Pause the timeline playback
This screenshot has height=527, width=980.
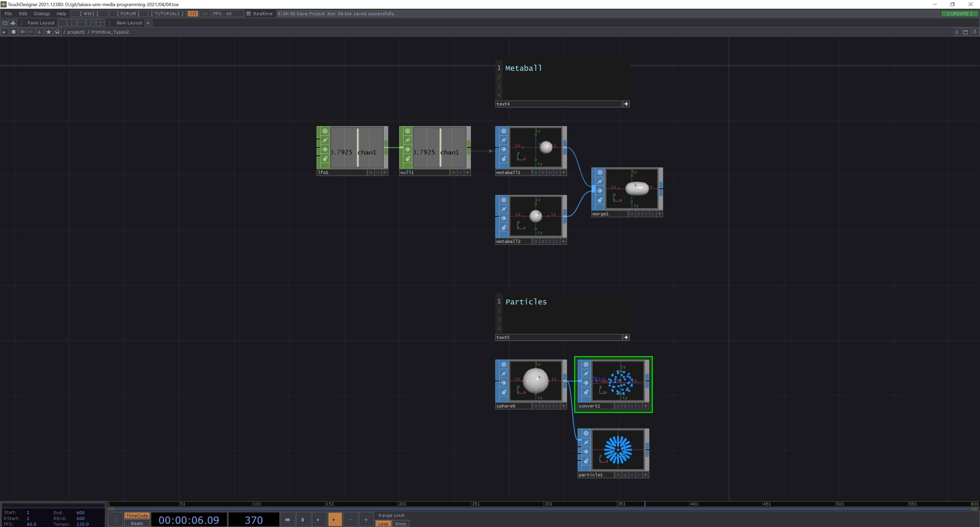(302, 519)
